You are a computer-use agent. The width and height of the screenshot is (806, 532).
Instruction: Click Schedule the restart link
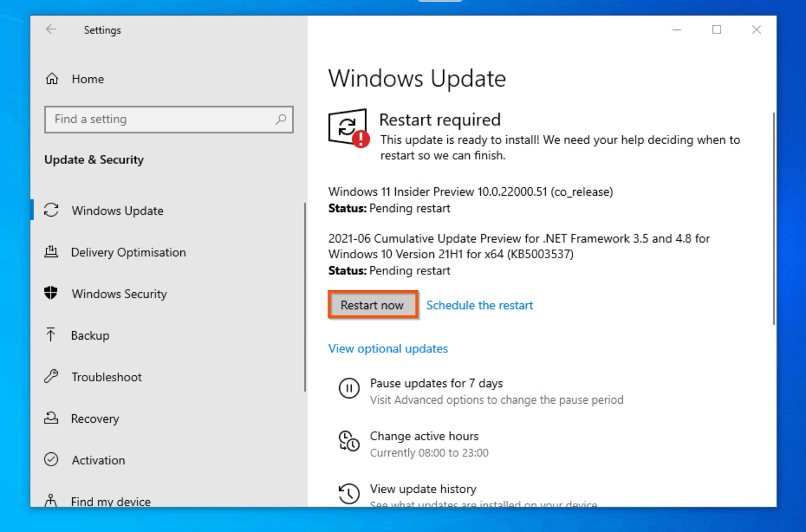point(480,305)
